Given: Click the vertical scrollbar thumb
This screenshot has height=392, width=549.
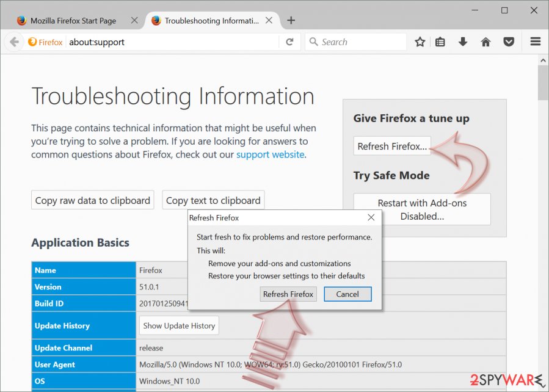Looking at the screenshot, I should [543, 82].
